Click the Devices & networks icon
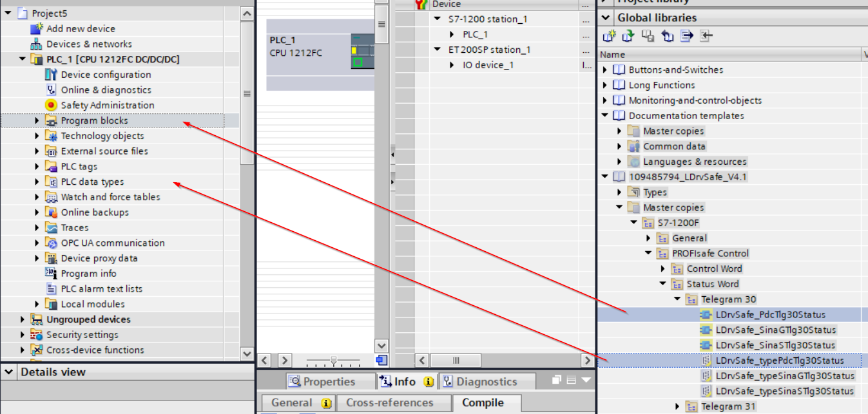Screen dimensions: 868x414 [37, 44]
